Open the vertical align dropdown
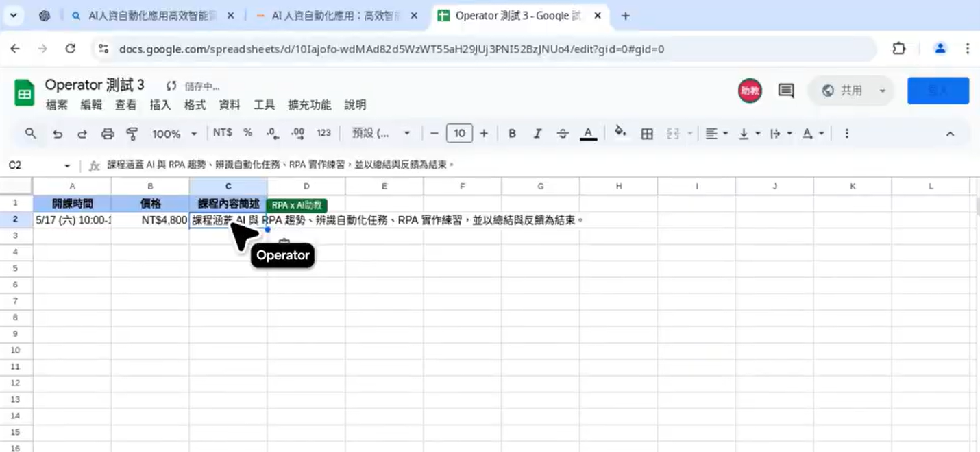Viewport: 980px width, 452px height. (x=749, y=134)
